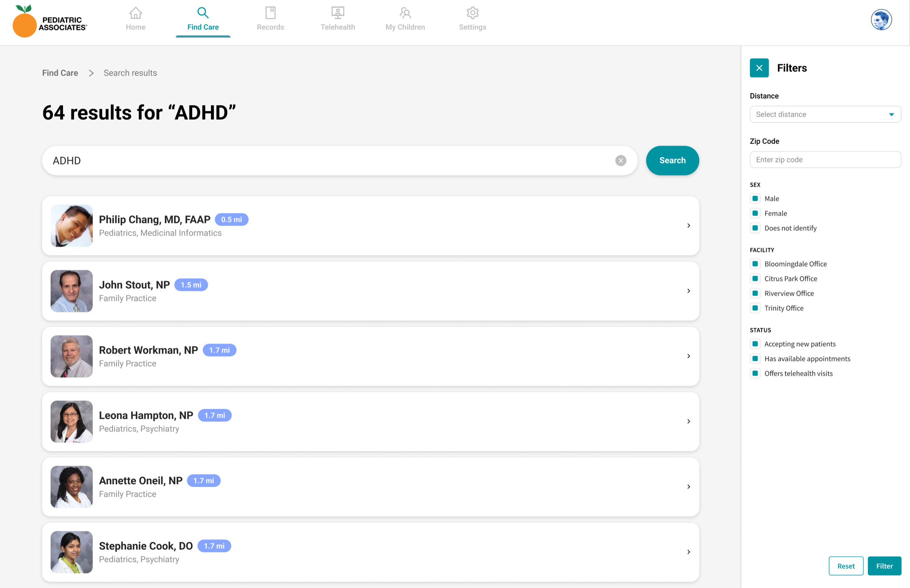This screenshot has width=910, height=588.
Task: Toggle Accepting new patients checkbox
Action: [x=755, y=344]
